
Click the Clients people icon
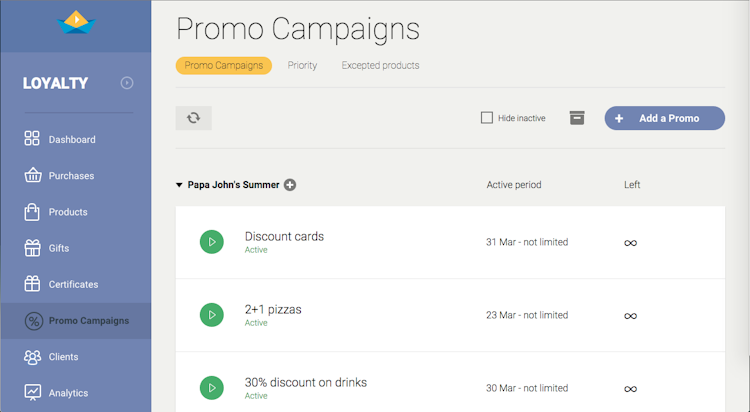(32, 357)
